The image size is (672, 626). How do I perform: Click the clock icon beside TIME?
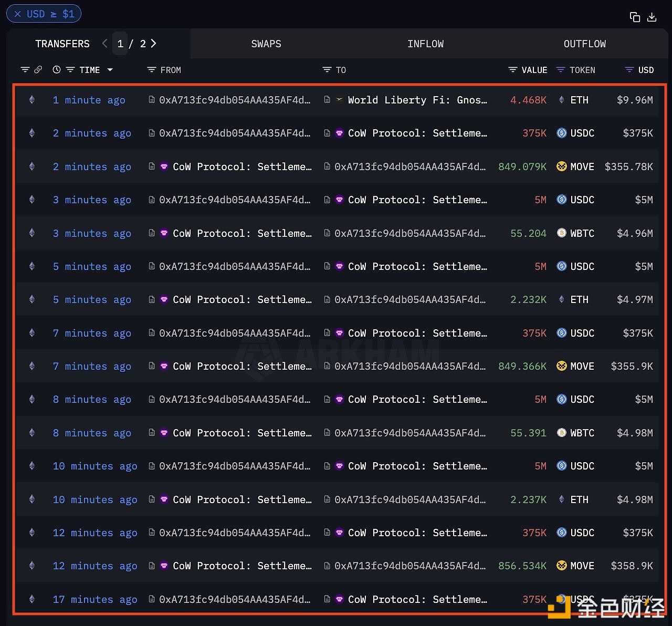(57, 70)
